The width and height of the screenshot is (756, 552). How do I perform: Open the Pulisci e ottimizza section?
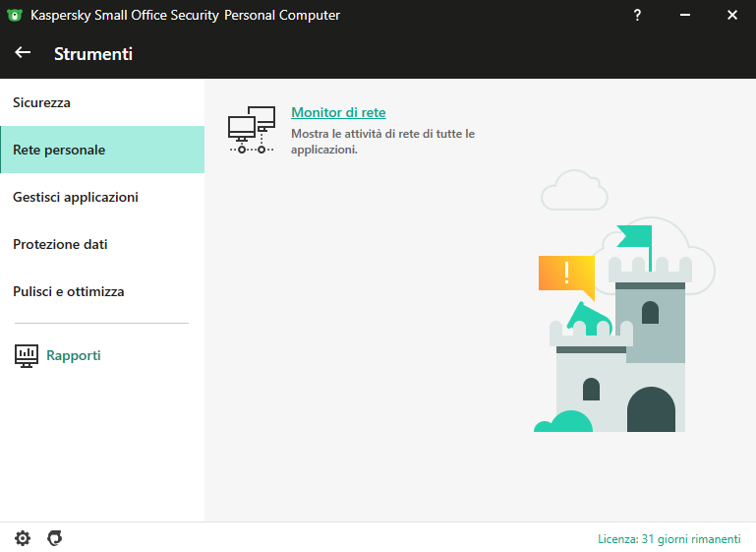coord(102,291)
